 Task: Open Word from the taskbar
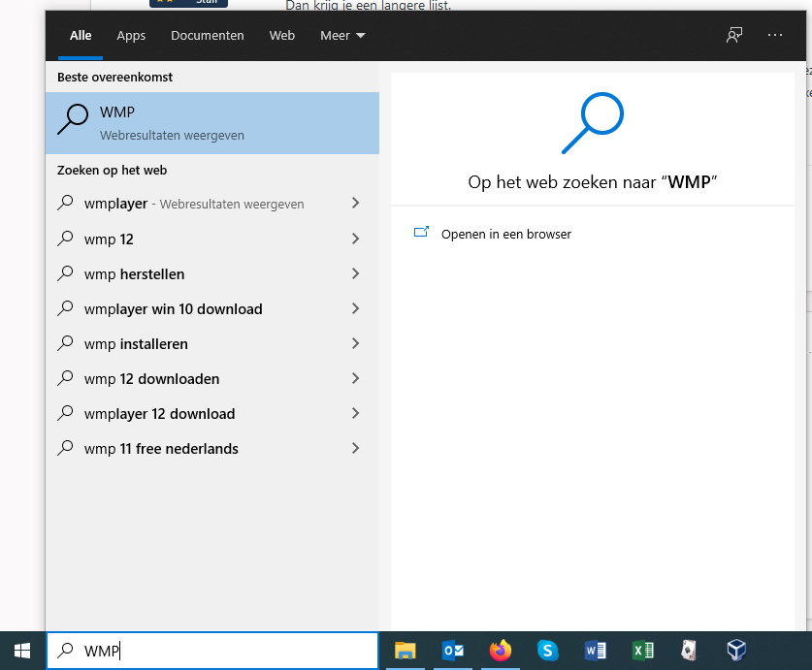595,651
